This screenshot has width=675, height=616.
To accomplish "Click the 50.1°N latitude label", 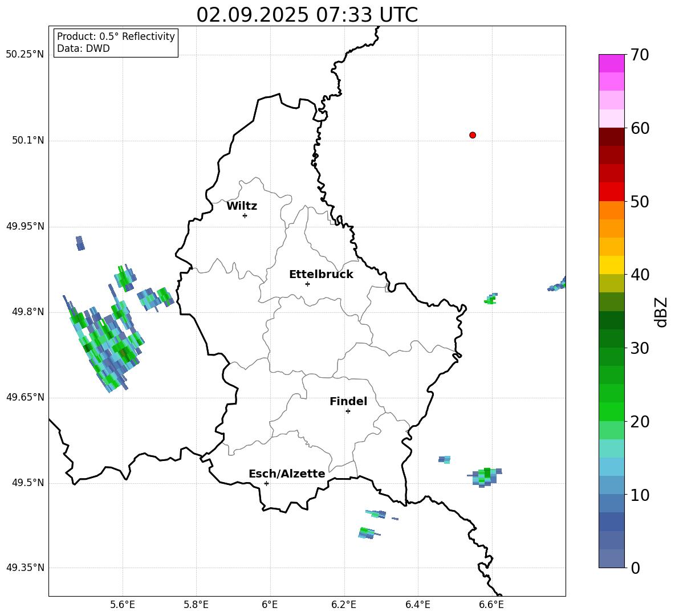I will point(28,141).
